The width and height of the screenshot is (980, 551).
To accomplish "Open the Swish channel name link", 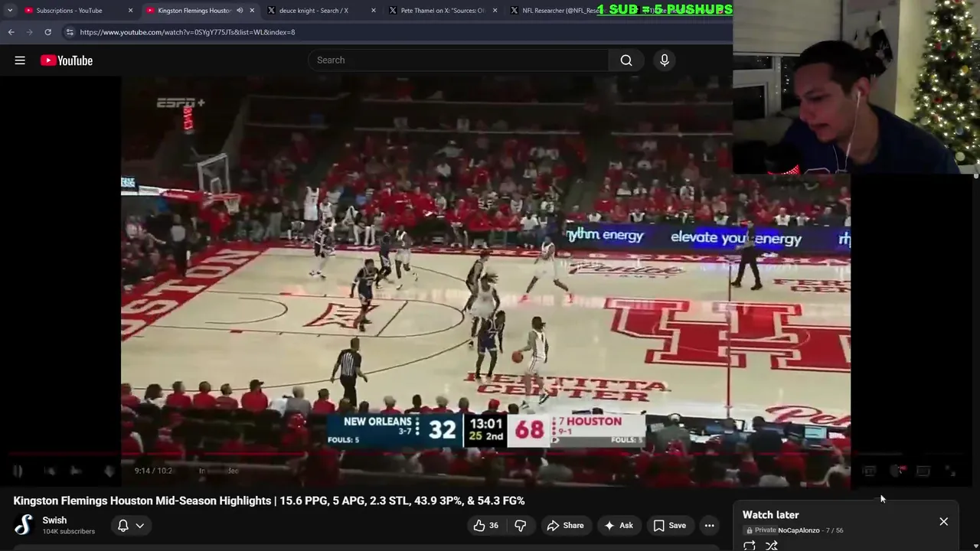I will tap(54, 520).
